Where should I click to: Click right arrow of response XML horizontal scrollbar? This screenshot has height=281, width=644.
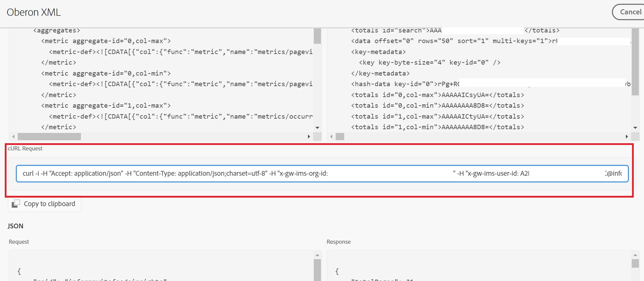627,137
